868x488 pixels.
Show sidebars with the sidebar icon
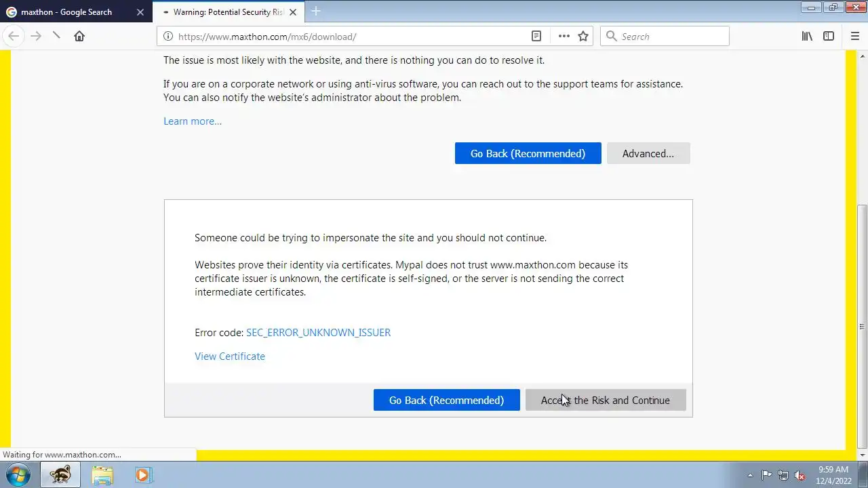[829, 36]
